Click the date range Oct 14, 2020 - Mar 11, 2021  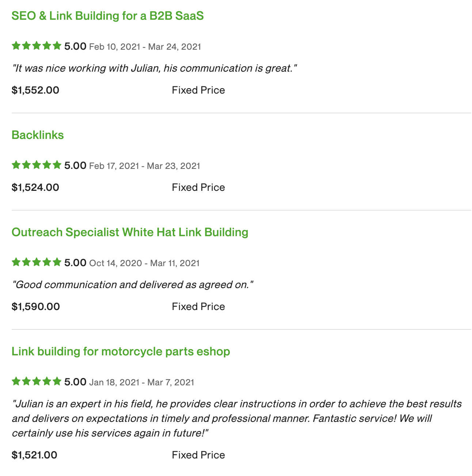tap(144, 263)
